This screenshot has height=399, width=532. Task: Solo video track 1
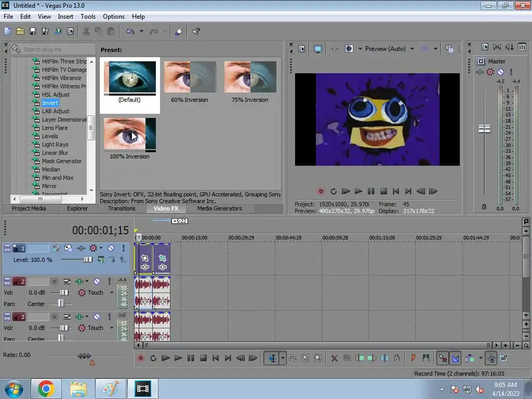coord(124,248)
